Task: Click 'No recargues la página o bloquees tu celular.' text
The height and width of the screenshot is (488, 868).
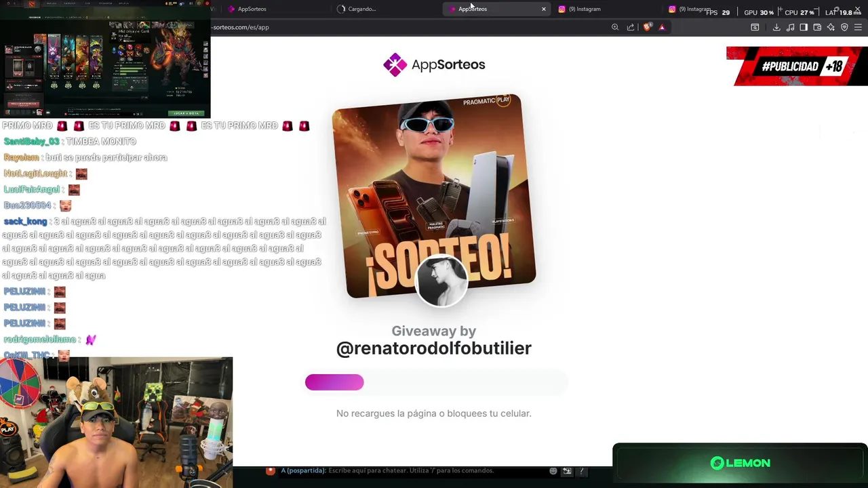Action: (x=434, y=413)
